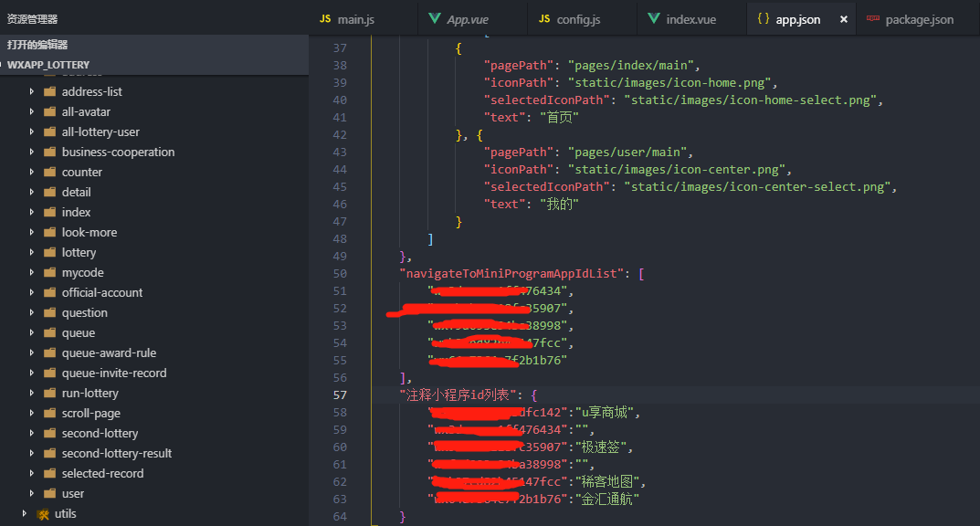The height and width of the screenshot is (526, 980).
Task: Open the config.js tab
Action: (583, 19)
